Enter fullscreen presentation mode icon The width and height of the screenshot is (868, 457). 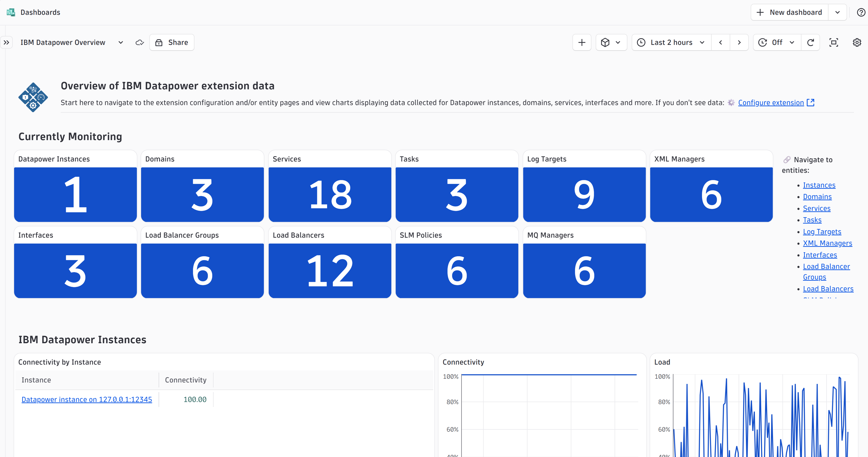point(834,43)
